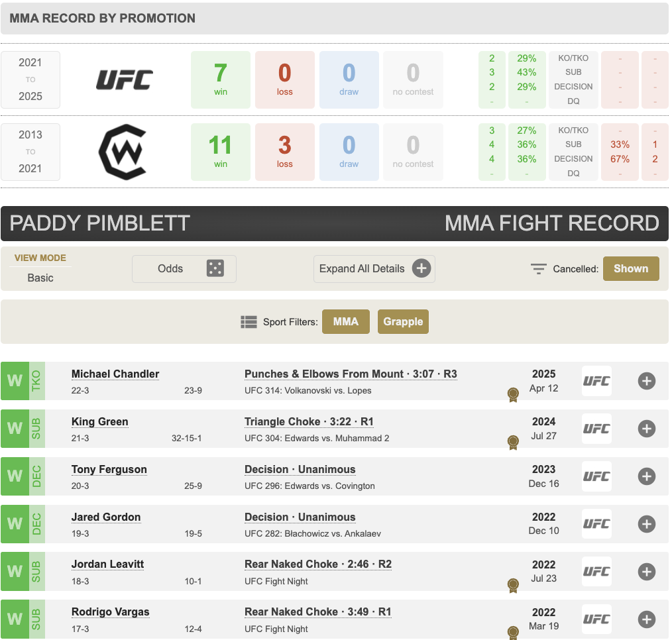The image size is (672, 640).
Task: Open Michael Chandler fighter link
Action: click(115, 374)
